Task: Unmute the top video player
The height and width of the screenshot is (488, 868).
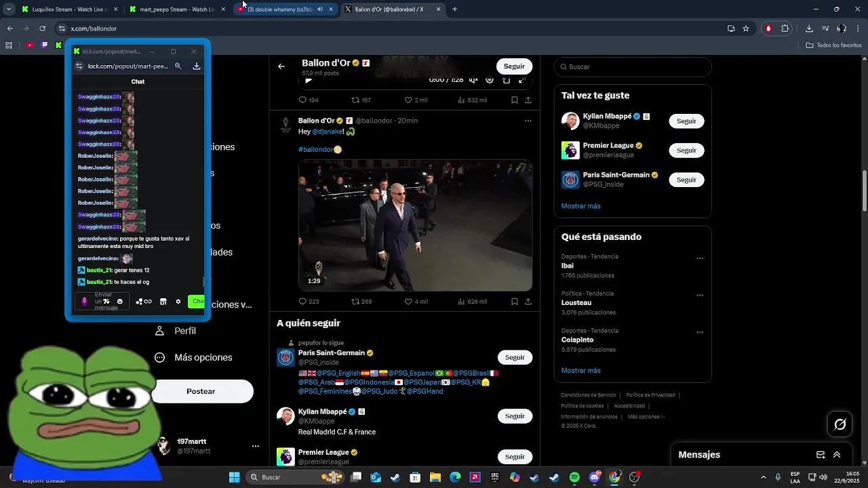Action: pyautogui.click(x=475, y=80)
